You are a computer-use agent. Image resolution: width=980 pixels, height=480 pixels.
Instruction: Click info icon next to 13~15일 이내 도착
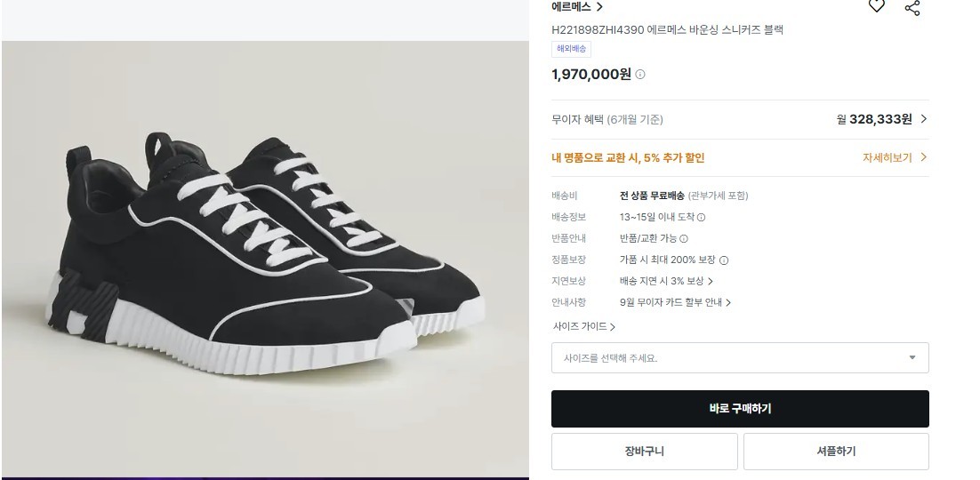click(701, 217)
